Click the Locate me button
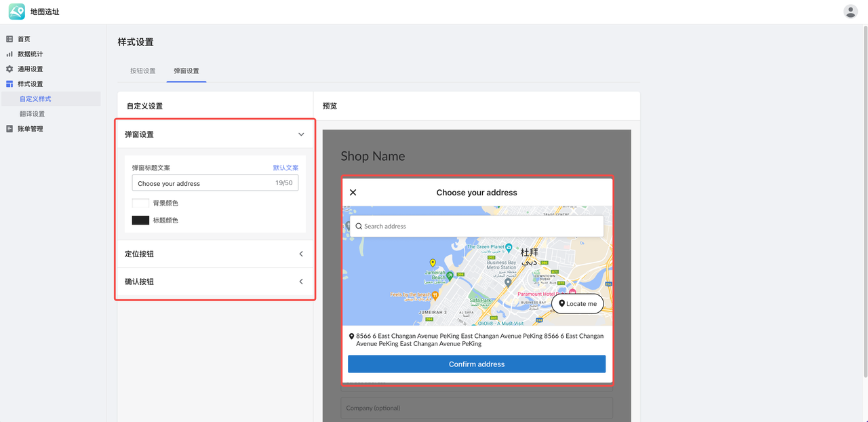The image size is (868, 422). [577, 303]
